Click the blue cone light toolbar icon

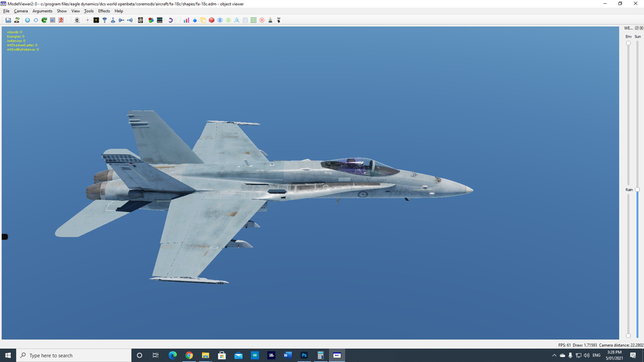(113, 20)
